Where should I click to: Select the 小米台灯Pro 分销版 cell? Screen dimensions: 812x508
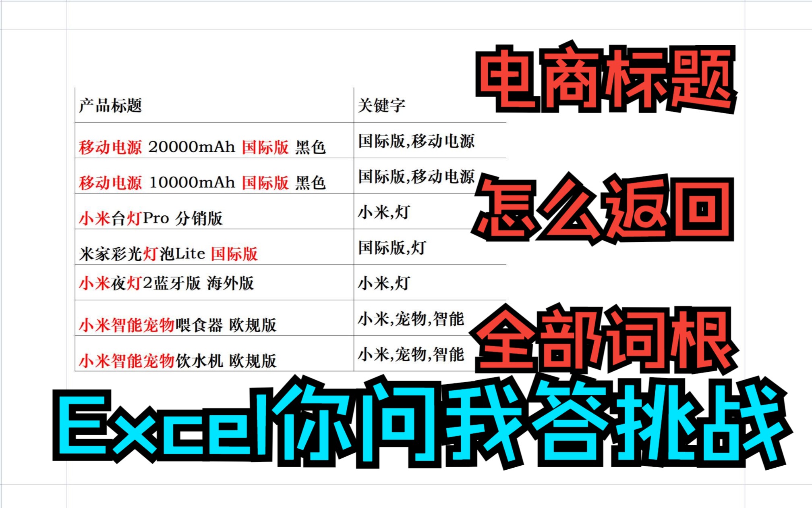214,211
